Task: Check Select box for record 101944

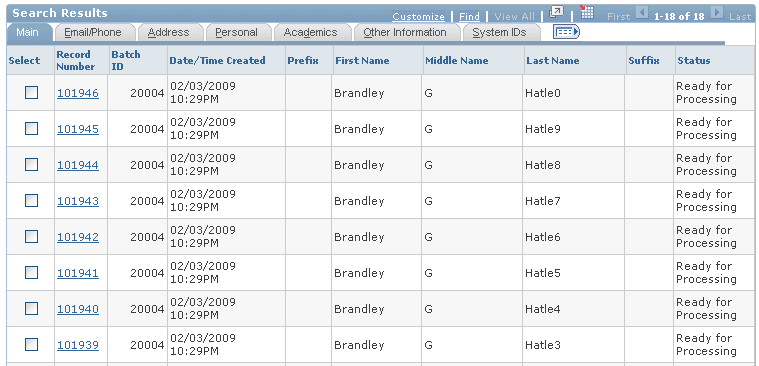Action: pyautogui.click(x=31, y=165)
